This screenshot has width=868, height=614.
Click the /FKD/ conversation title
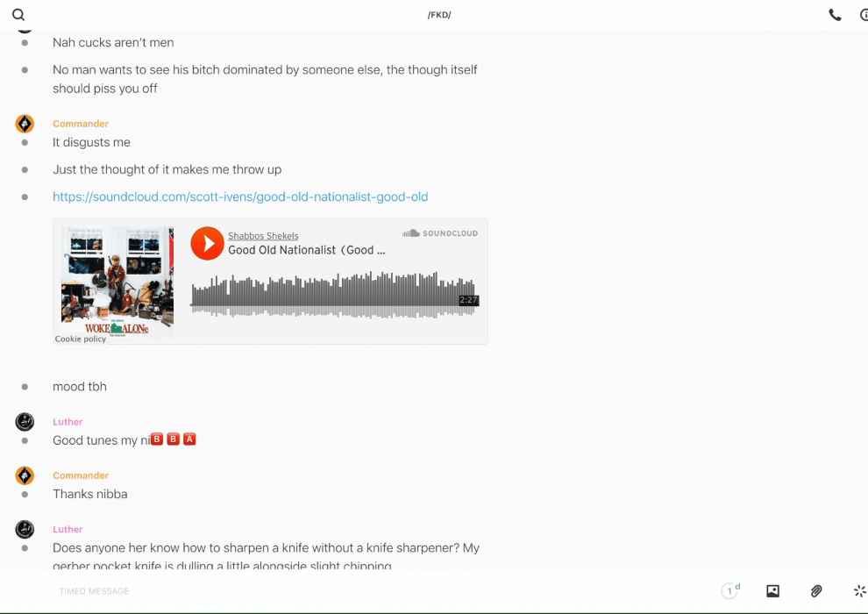click(439, 15)
